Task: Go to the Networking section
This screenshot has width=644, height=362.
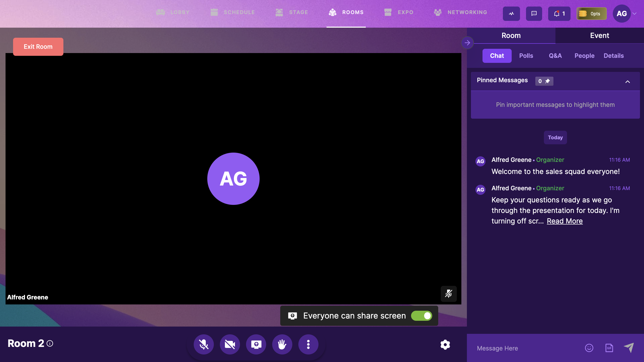Action: [x=461, y=12]
